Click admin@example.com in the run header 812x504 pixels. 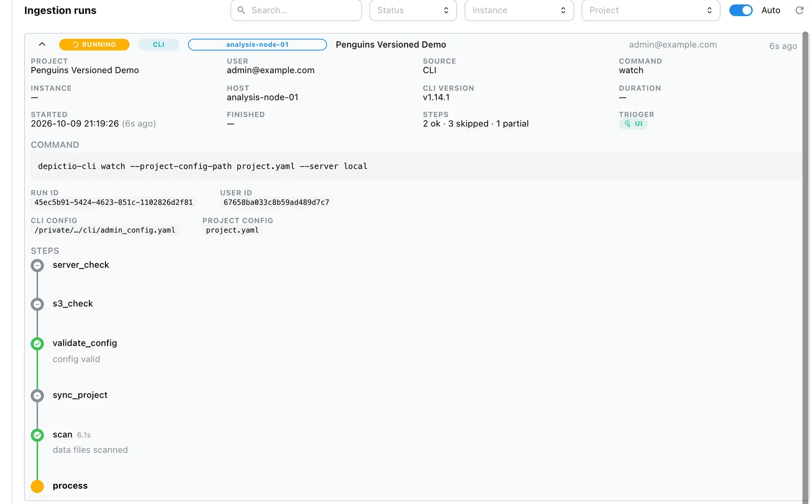[x=673, y=45]
